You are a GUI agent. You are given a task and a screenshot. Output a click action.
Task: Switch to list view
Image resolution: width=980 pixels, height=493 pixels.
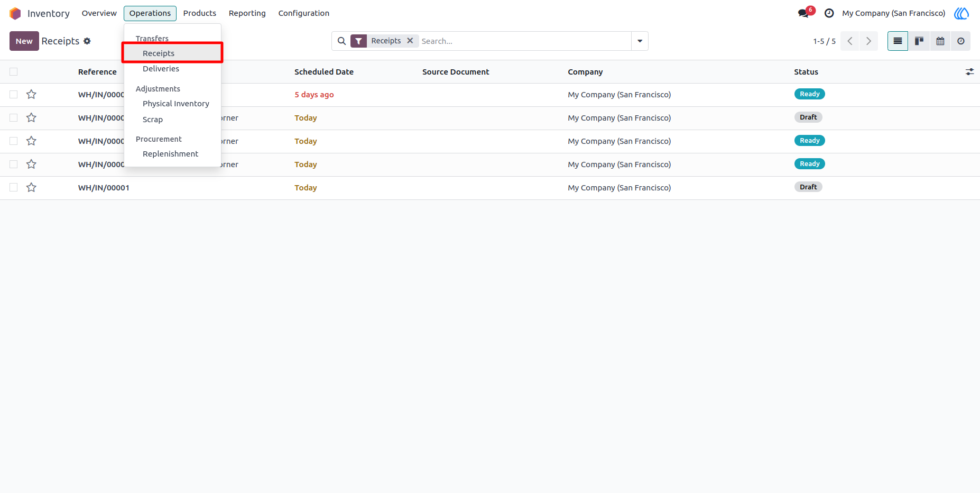(x=898, y=41)
